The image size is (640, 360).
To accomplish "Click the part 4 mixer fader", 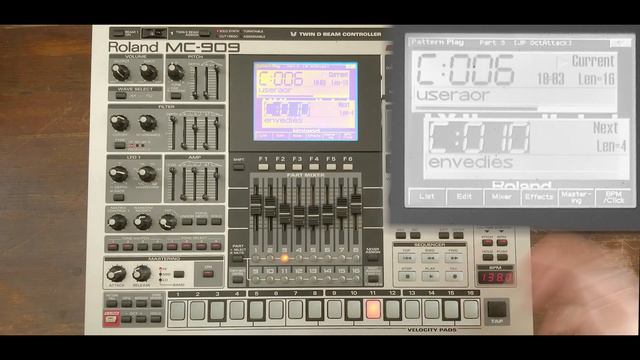I will [299, 216].
